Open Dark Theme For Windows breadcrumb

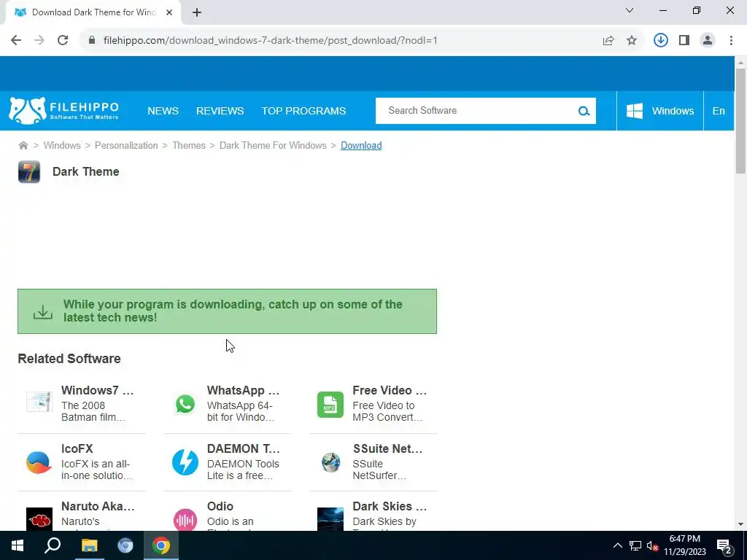point(273,145)
